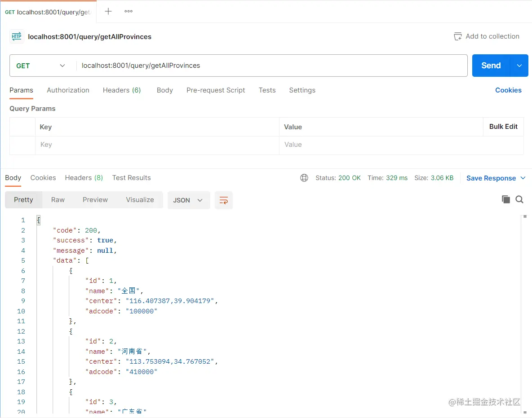Image resolution: width=532 pixels, height=418 pixels.
Task: Click the blue Send button
Action: tap(491, 66)
